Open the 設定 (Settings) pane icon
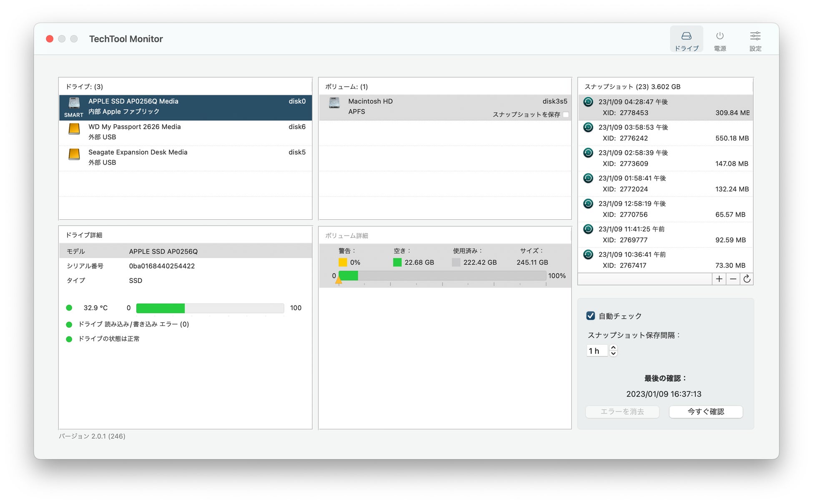 click(x=755, y=40)
